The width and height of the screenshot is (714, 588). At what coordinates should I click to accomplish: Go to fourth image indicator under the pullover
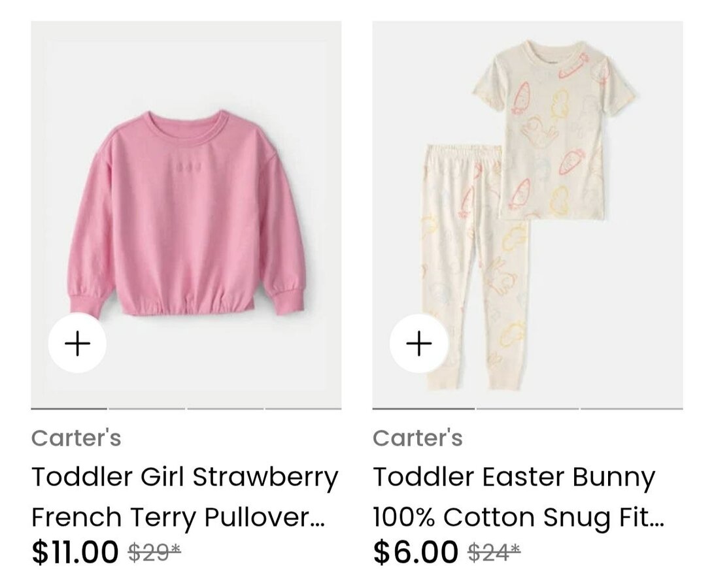303,408
